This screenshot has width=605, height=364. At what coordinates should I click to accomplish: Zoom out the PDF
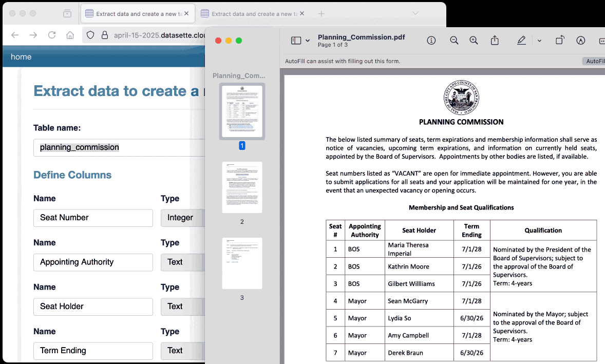[454, 41]
